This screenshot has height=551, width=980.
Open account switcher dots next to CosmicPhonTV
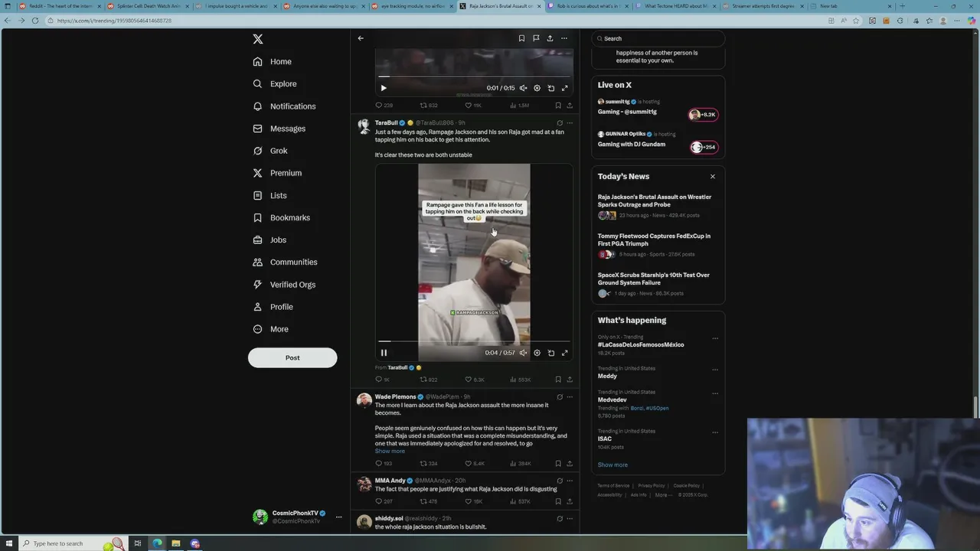pos(338,517)
